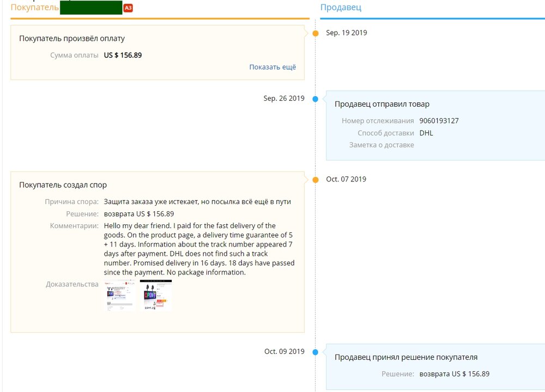Viewport: 545px width, 392px height.
Task: Click the "Oct. 09 2019" date label
Action: point(284,351)
